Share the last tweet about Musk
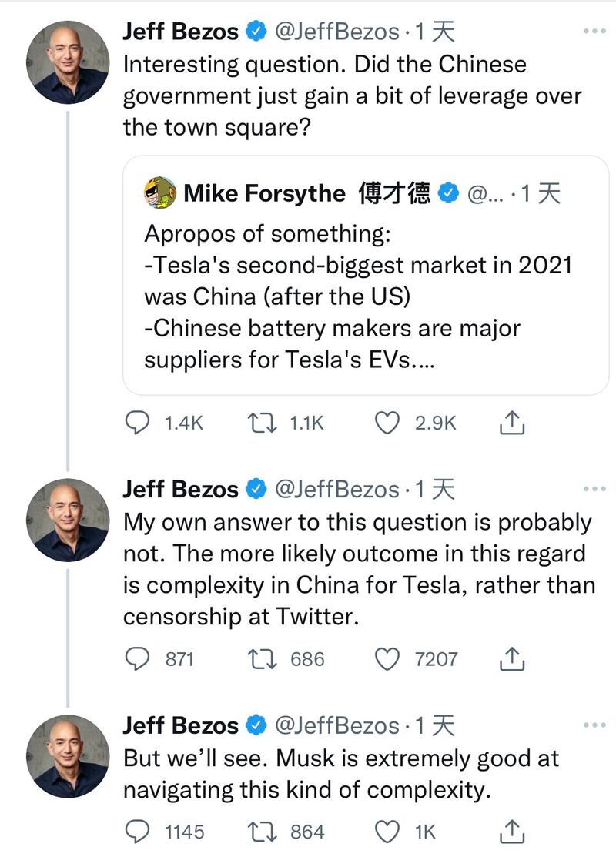 click(x=513, y=832)
